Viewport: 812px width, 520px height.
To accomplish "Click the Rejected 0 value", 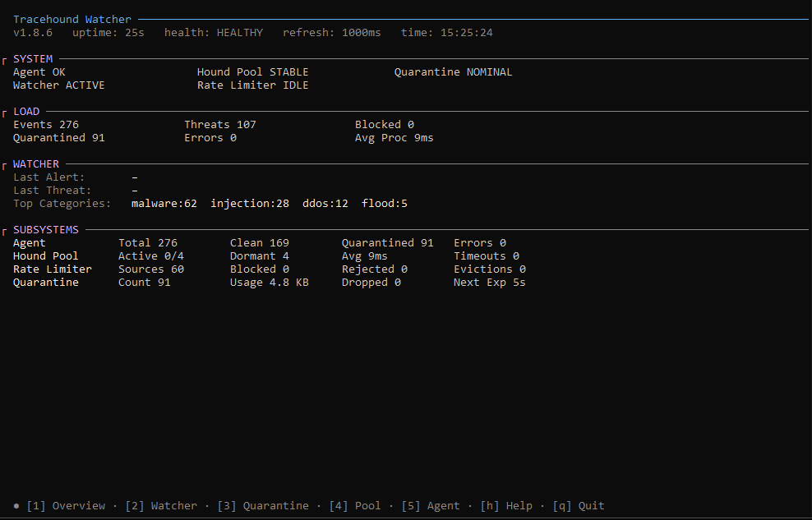I will pos(375,269).
